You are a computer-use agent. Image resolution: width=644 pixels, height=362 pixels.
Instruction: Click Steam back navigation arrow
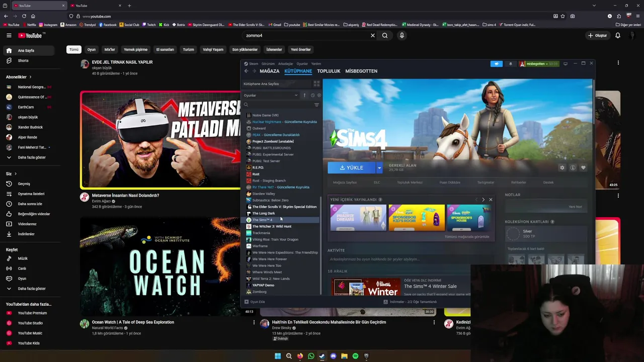pos(246,71)
